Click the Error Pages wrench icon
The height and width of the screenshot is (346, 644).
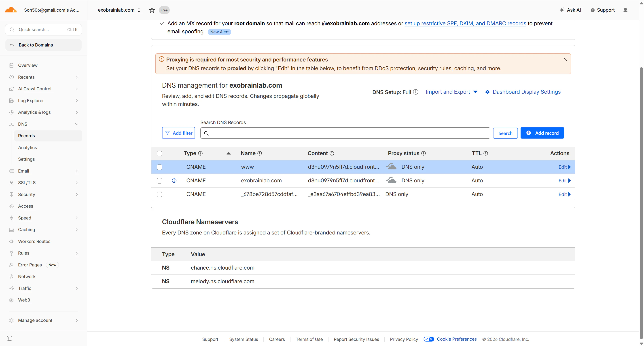click(x=11, y=265)
